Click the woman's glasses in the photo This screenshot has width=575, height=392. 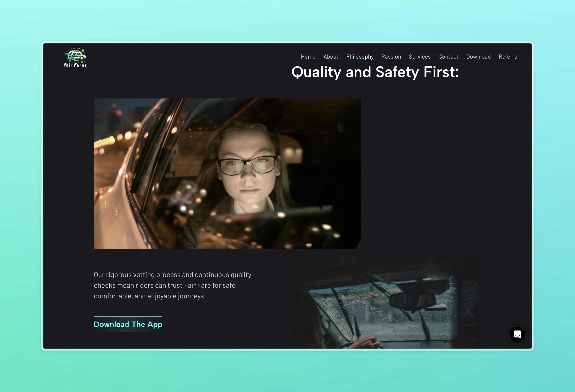coord(247,164)
